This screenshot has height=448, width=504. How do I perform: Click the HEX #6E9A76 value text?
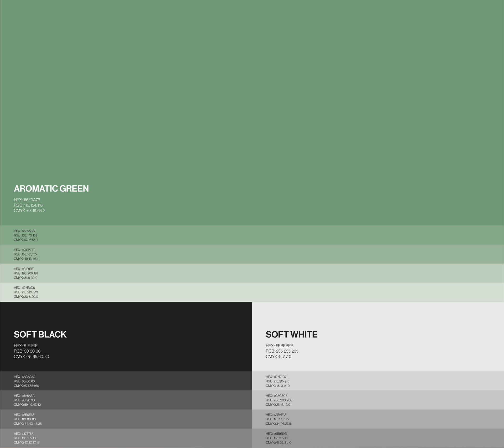pyautogui.click(x=27, y=200)
